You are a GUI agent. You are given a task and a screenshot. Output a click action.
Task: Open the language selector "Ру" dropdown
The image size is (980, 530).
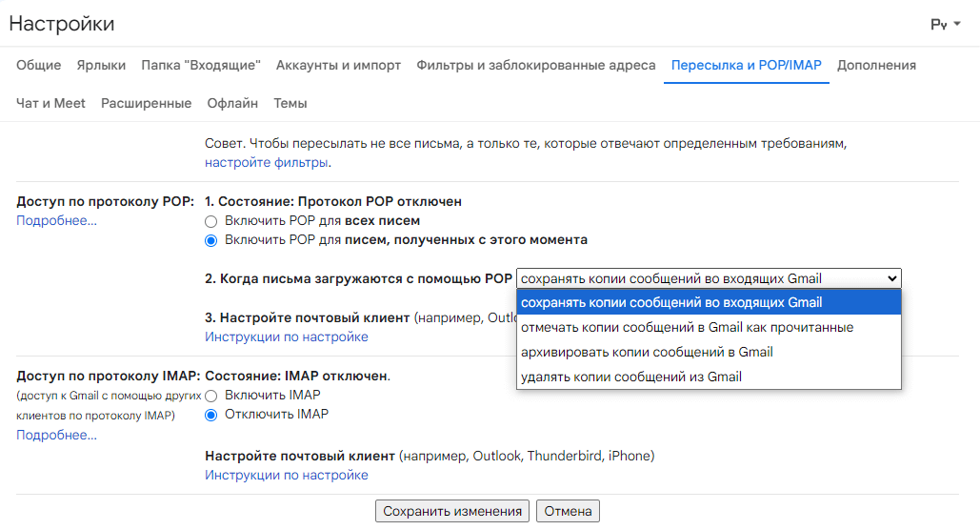945,25
